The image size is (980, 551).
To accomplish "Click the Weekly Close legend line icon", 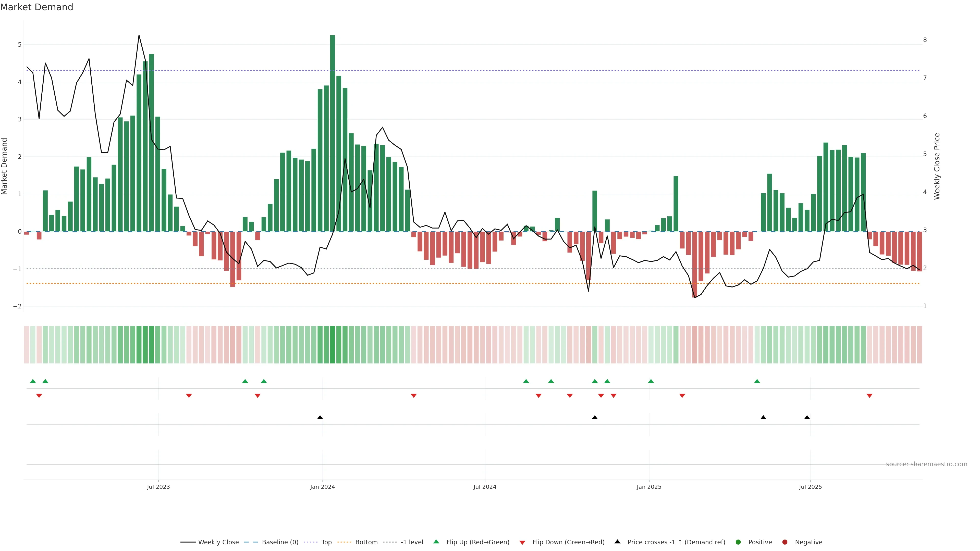I will click(188, 542).
